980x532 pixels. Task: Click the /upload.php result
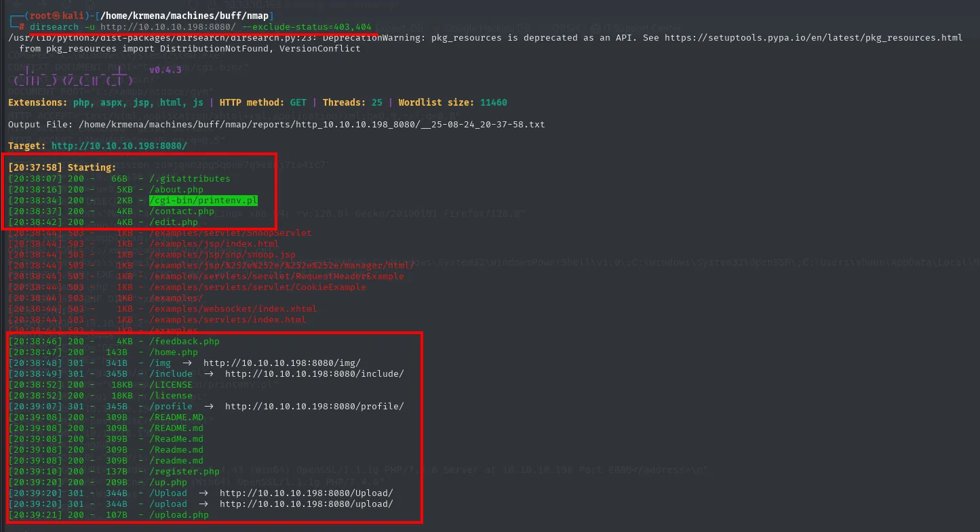point(178,515)
